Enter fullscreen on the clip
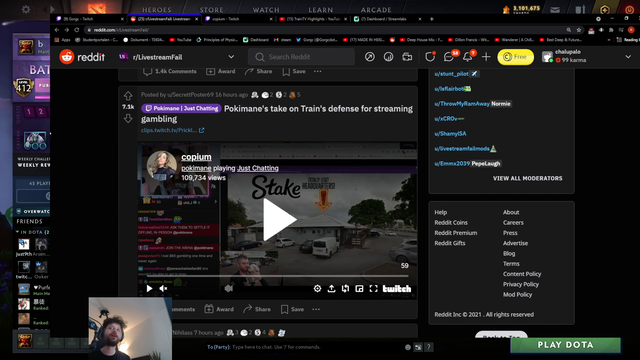The height and width of the screenshot is (360, 640). (373, 289)
